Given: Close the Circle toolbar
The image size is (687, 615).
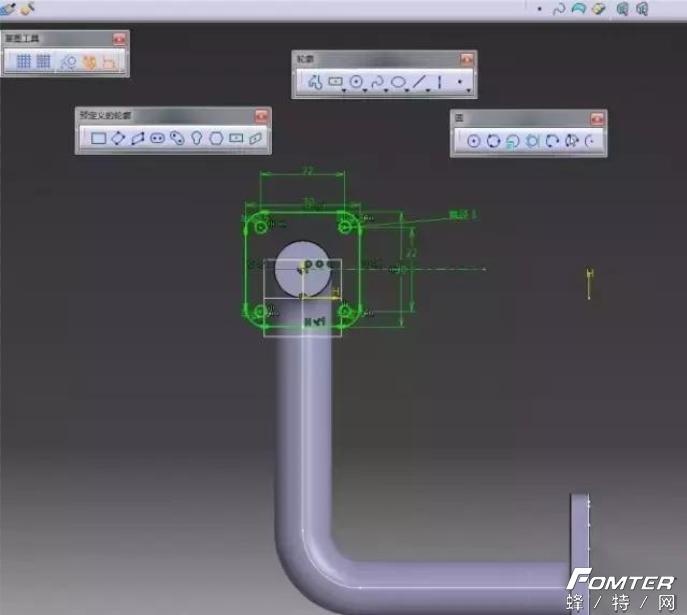Looking at the screenshot, I should pos(597,119).
